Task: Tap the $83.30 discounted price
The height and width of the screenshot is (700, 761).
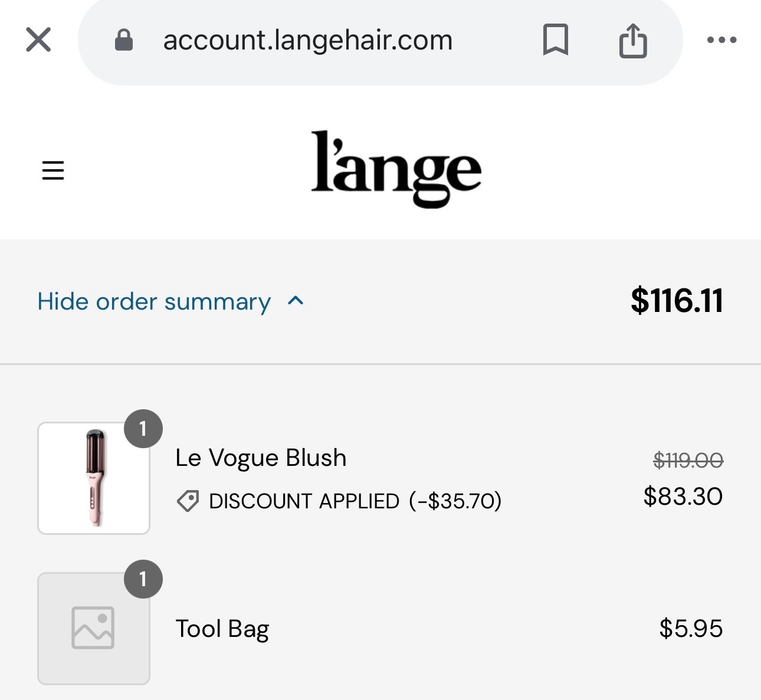Action: pos(683,497)
